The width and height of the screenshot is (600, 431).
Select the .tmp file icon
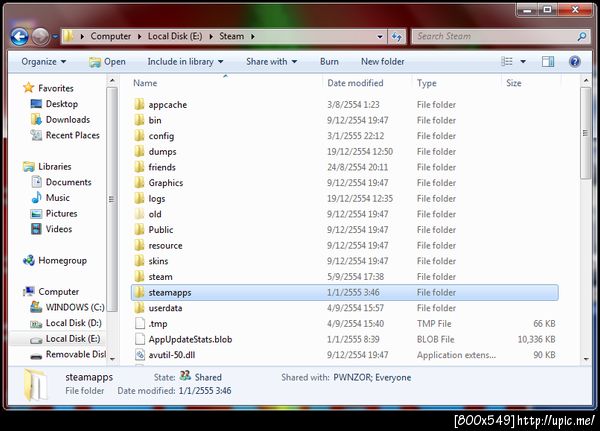[140, 324]
